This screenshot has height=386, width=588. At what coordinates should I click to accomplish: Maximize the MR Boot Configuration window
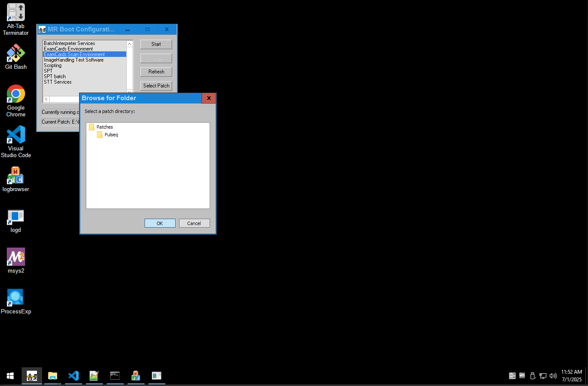(x=148, y=29)
